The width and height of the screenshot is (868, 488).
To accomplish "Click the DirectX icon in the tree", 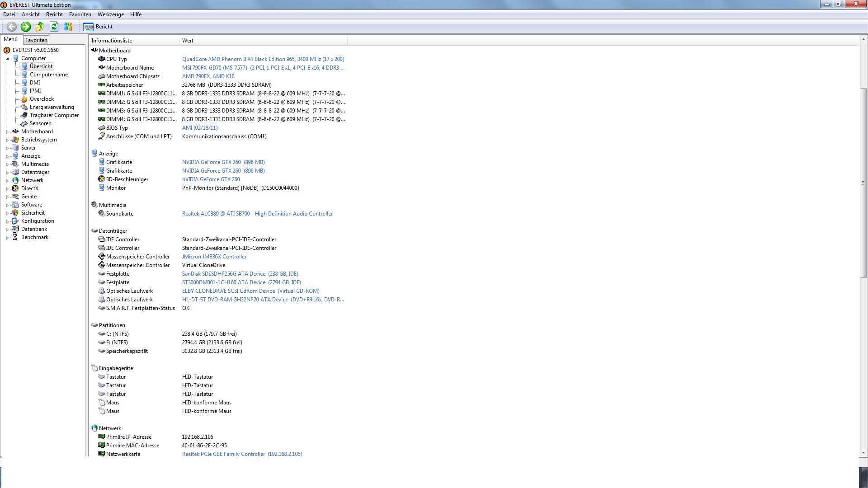I will click(x=15, y=188).
